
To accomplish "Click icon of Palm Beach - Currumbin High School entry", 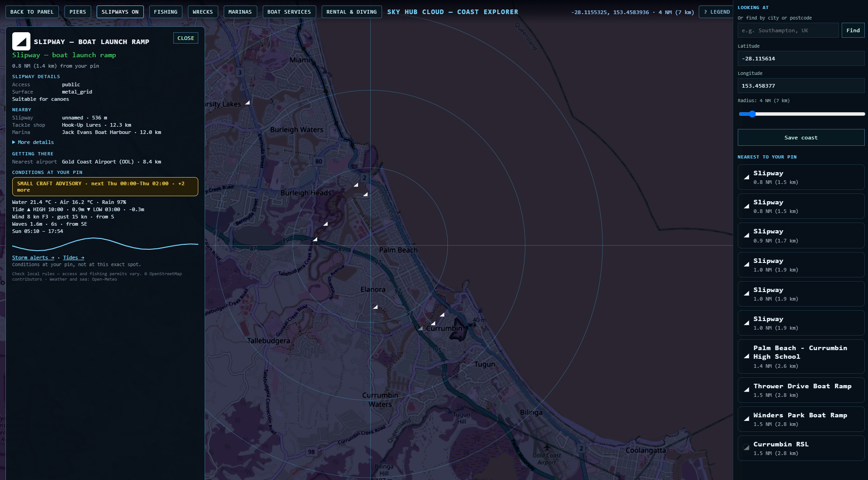I will pos(746,356).
